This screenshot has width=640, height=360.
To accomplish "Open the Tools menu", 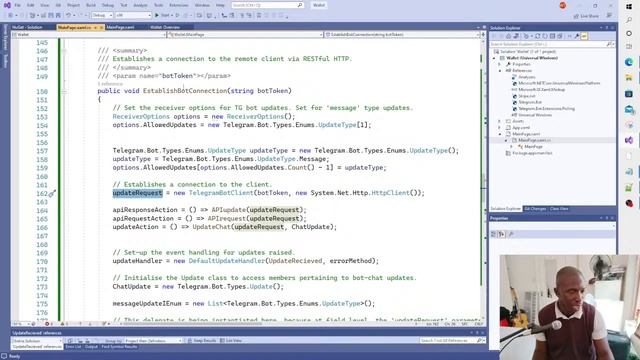I will click(x=158, y=5).
